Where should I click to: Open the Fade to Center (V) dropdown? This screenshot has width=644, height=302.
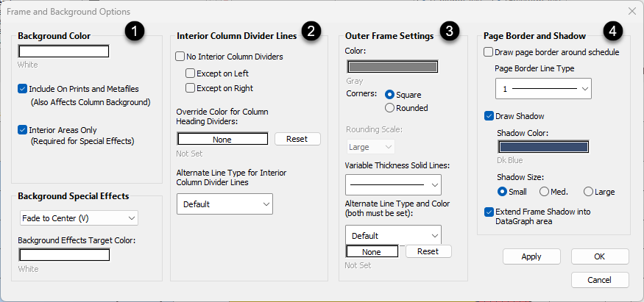[79, 218]
